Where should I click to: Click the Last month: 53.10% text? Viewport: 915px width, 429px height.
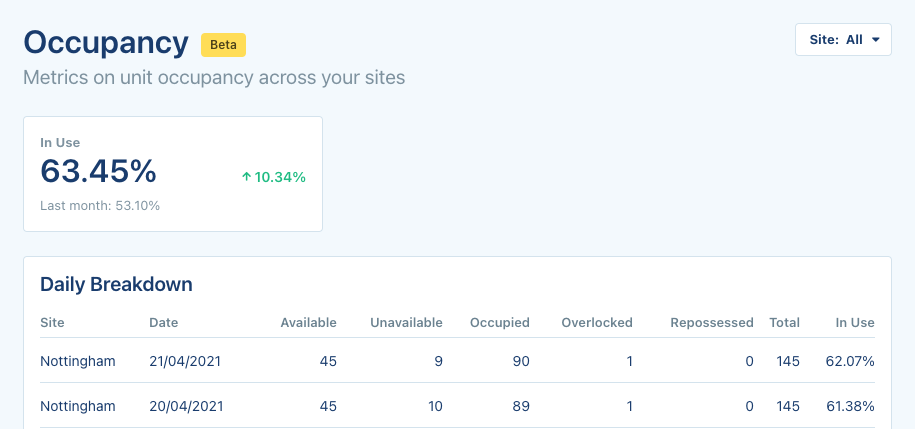coord(100,206)
